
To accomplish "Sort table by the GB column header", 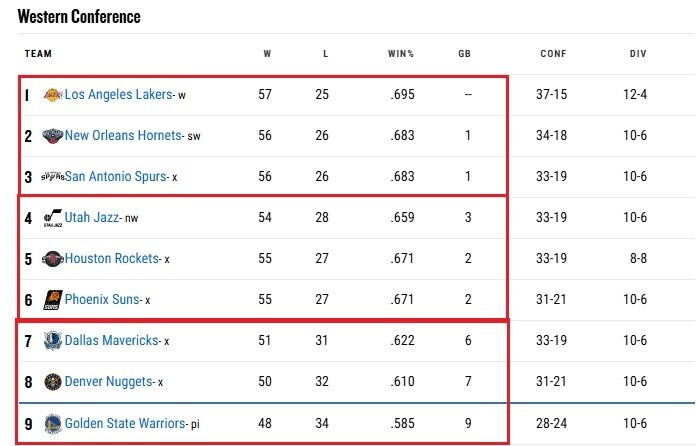I will tap(464, 54).
